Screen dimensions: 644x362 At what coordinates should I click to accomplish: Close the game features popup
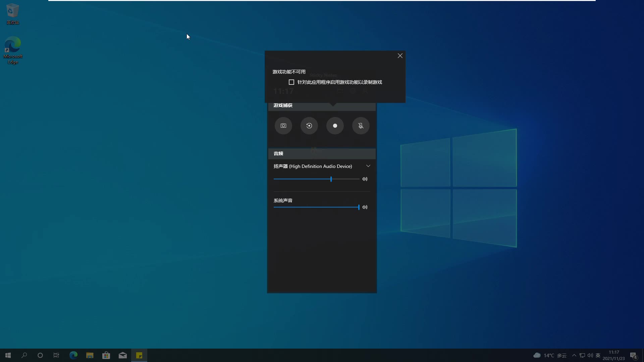400,56
